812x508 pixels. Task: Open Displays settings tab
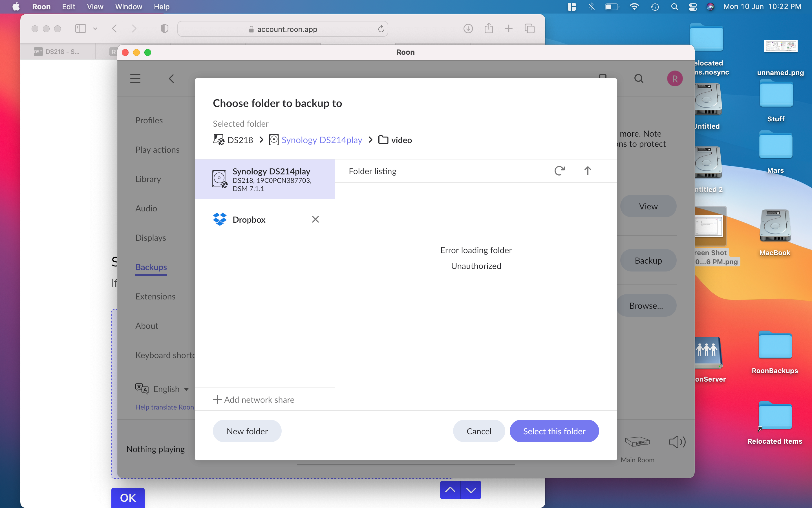(x=151, y=238)
